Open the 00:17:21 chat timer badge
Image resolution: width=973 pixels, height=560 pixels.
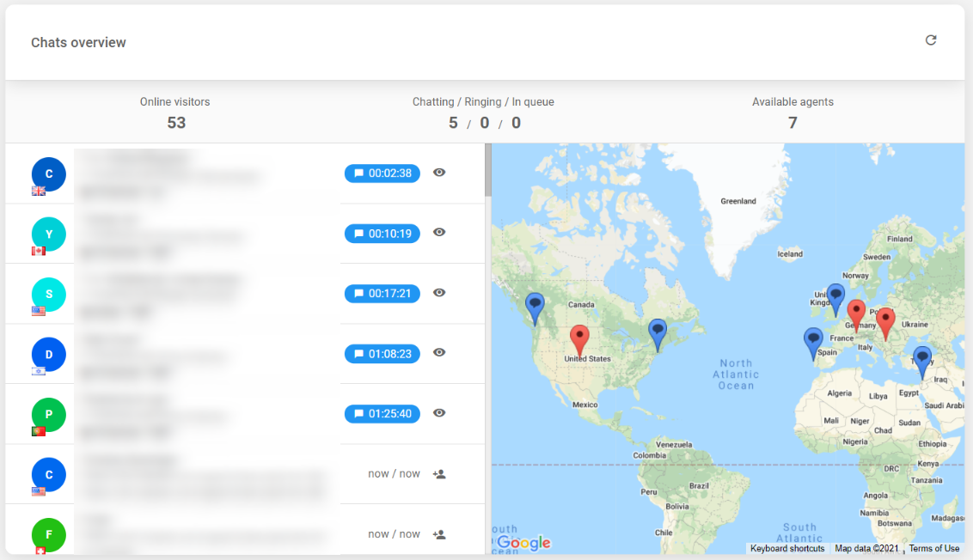click(x=382, y=294)
